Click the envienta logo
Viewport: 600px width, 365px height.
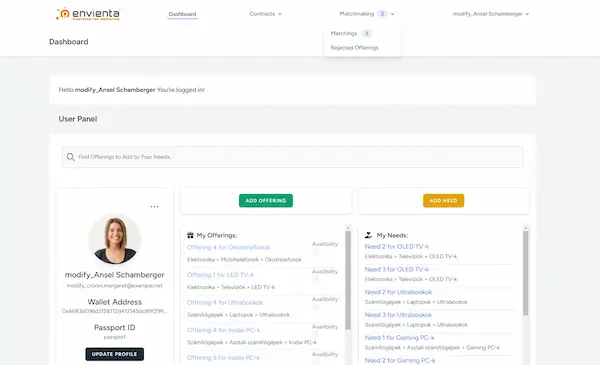[88, 14]
